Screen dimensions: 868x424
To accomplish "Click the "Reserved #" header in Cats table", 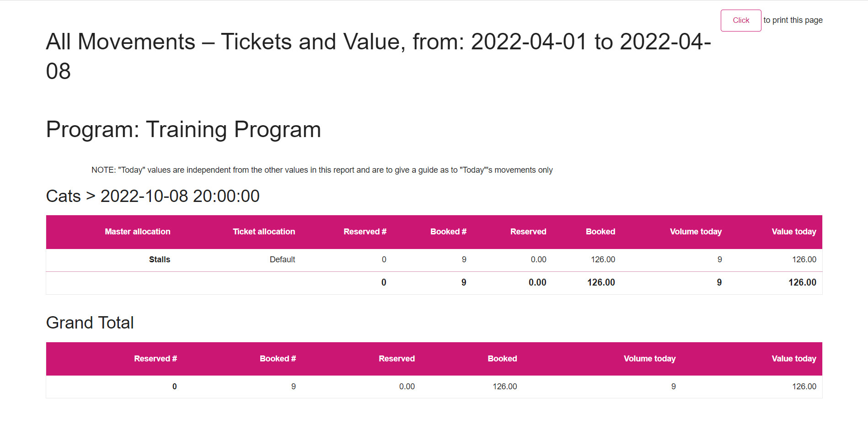I will pyautogui.click(x=364, y=232).
